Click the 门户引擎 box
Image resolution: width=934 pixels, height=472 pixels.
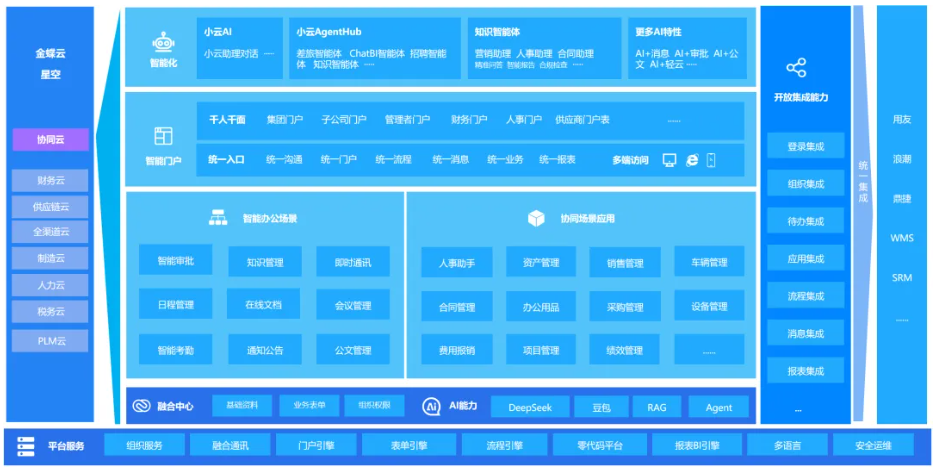316,445
